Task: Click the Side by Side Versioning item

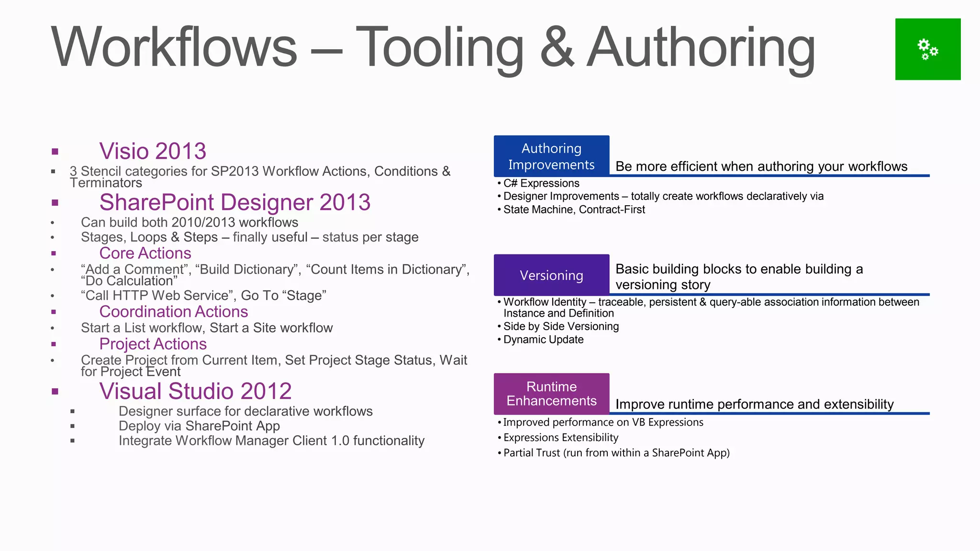Action: click(x=561, y=326)
